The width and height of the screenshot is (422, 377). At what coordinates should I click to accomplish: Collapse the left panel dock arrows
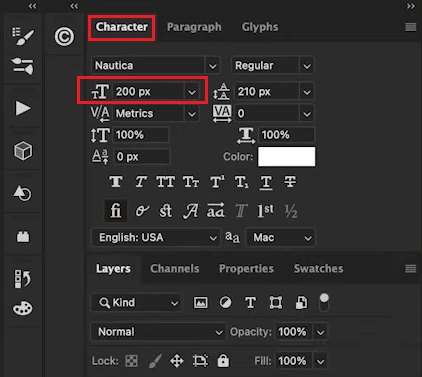click(x=32, y=6)
